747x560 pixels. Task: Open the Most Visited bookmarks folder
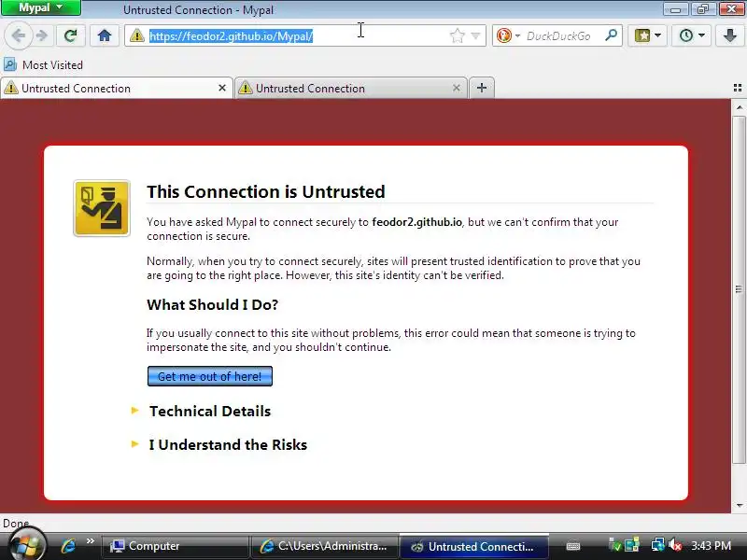click(x=43, y=64)
